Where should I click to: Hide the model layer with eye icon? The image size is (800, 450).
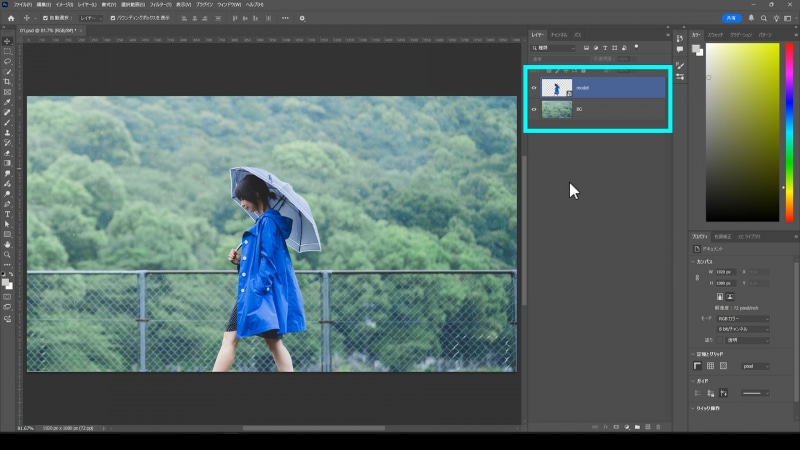pos(534,88)
